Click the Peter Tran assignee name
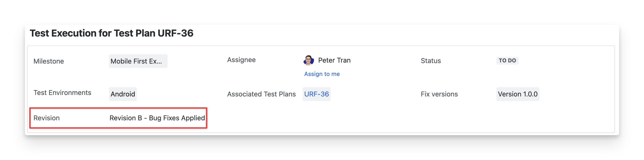The width and height of the screenshot is (644, 160). [x=334, y=60]
